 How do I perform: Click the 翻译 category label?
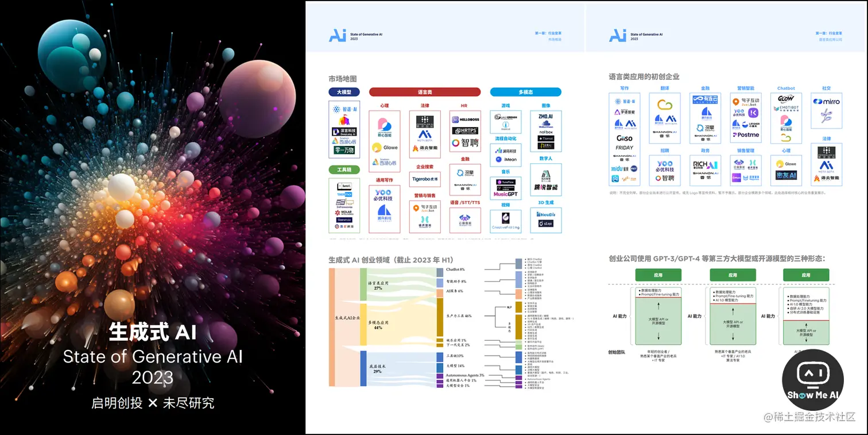tap(665, 88)
